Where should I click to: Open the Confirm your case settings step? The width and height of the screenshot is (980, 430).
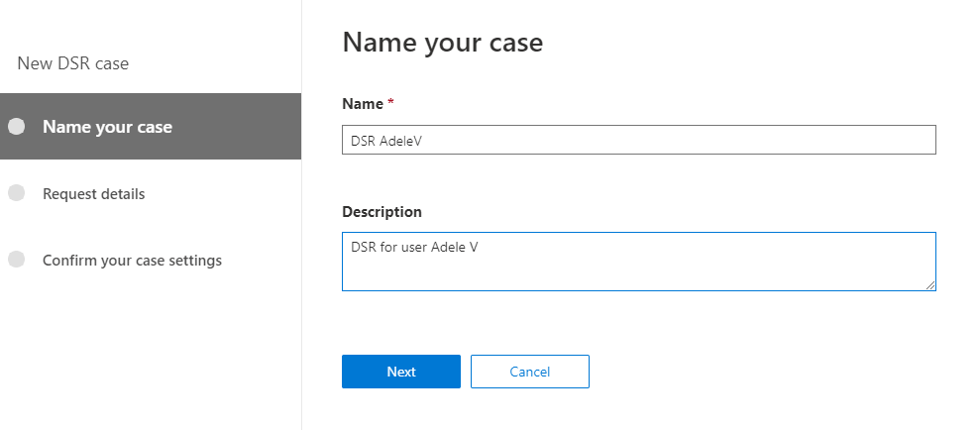(132, 261)
